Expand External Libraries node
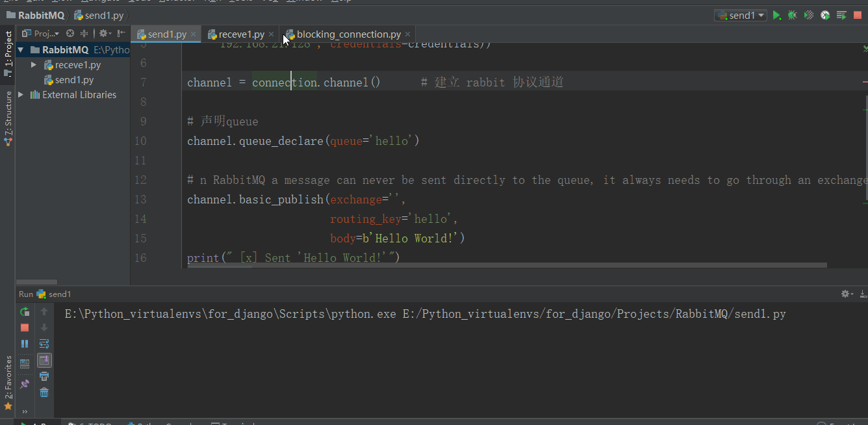Viewport: 868px width, 425px height. pos(21,95)
